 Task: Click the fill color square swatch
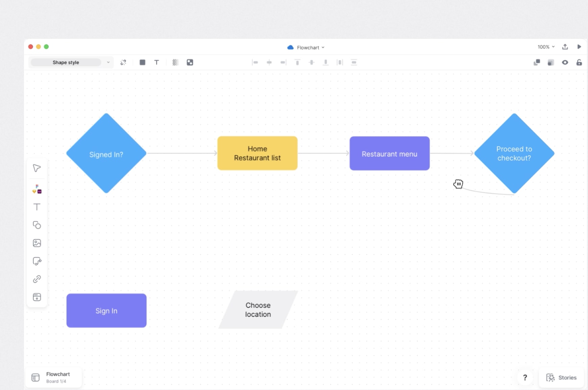tap(142, 62)
